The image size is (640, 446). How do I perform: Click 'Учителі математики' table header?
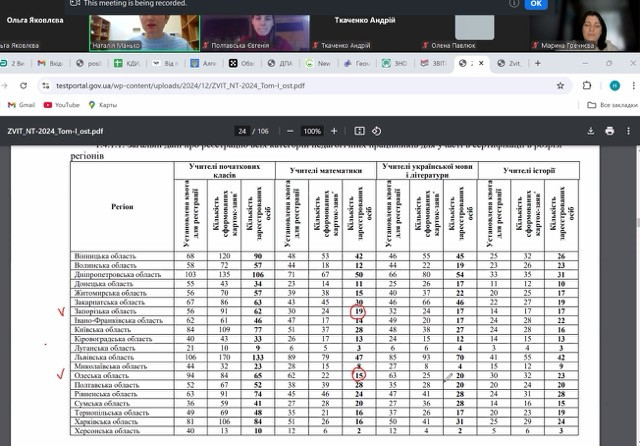326,171
